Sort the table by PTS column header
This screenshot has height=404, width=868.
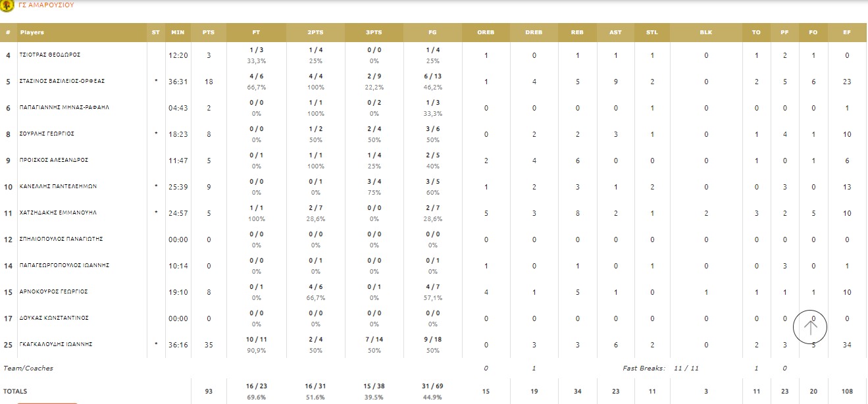tap(209, 32)
